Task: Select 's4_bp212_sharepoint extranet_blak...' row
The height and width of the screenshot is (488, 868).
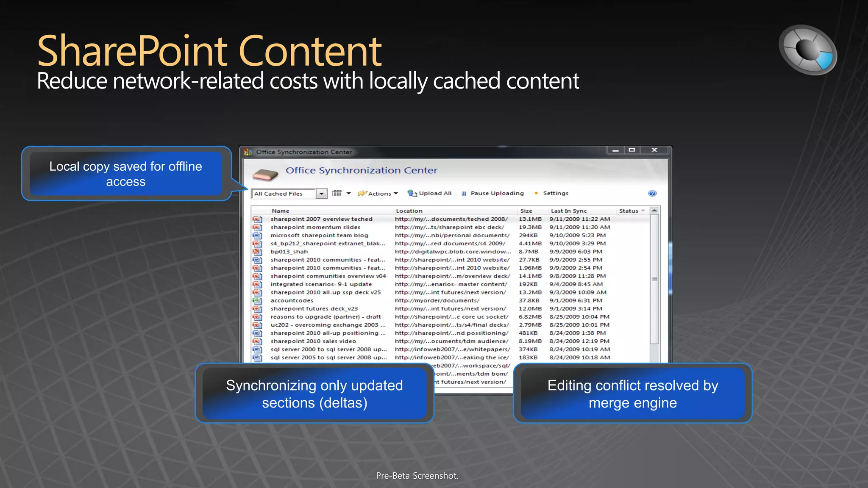Action: pyautogui.click(x=450, y=243)
